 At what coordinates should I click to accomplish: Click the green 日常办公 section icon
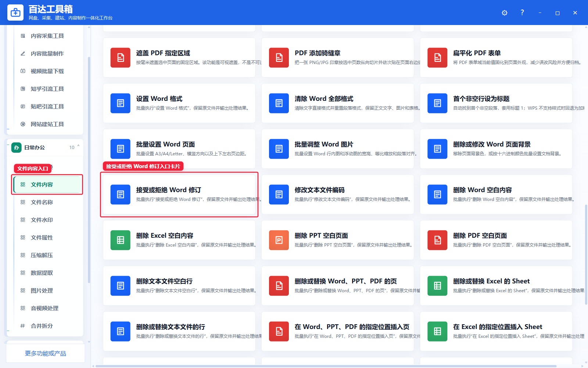(x=16, y=148)
